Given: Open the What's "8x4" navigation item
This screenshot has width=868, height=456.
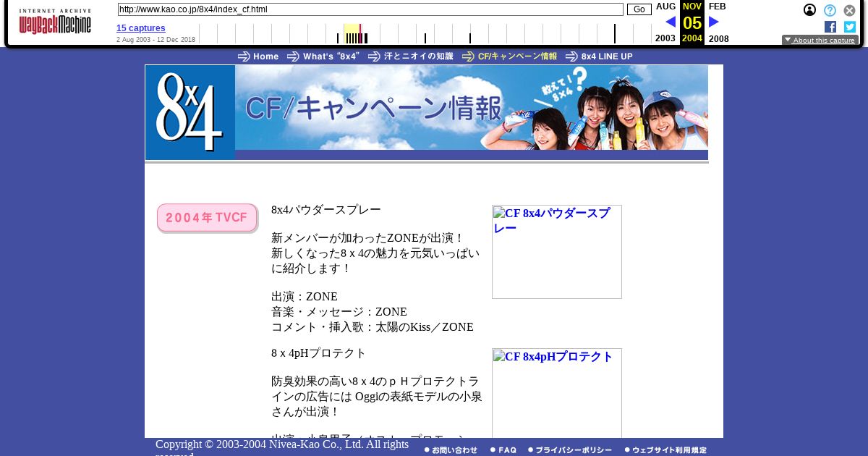Looking at the screenshot, I should [x=323, y=56].
